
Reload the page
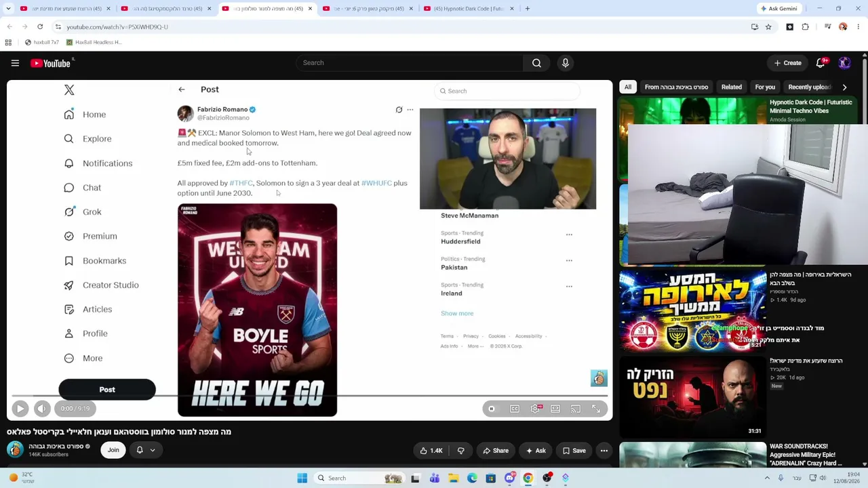(40, 27)
